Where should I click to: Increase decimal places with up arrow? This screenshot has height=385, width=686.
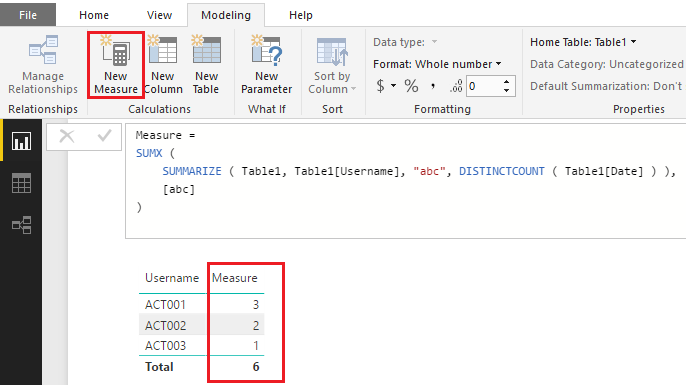pos(506,81)
